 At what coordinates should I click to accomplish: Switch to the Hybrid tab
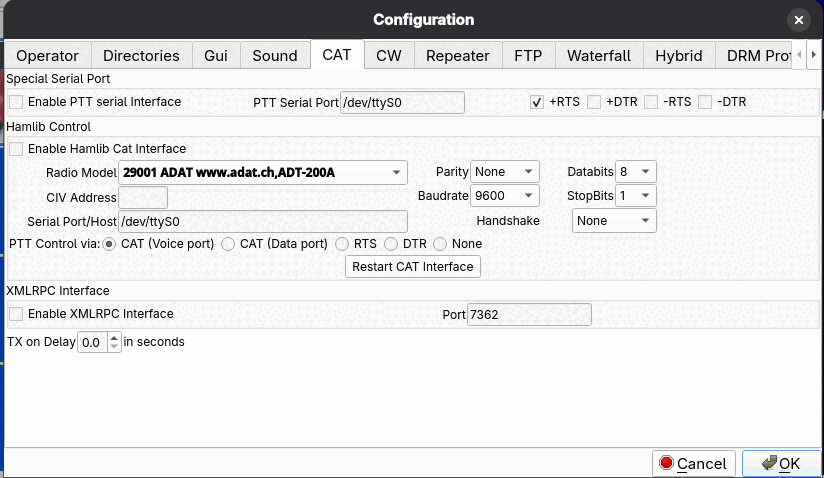679,56
